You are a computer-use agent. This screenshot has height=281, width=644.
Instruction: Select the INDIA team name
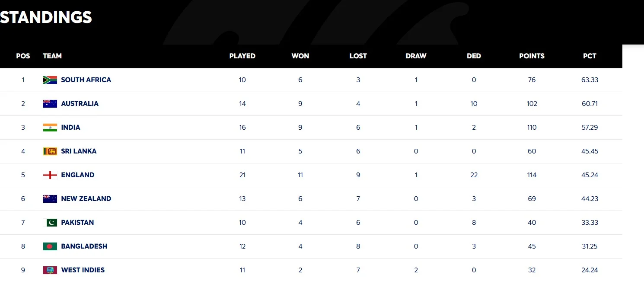pyautogui.click(x=71, y=128)
